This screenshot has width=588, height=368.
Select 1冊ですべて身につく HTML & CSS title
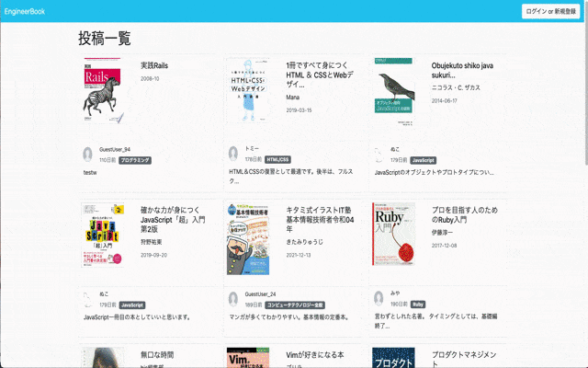[320, 75]
